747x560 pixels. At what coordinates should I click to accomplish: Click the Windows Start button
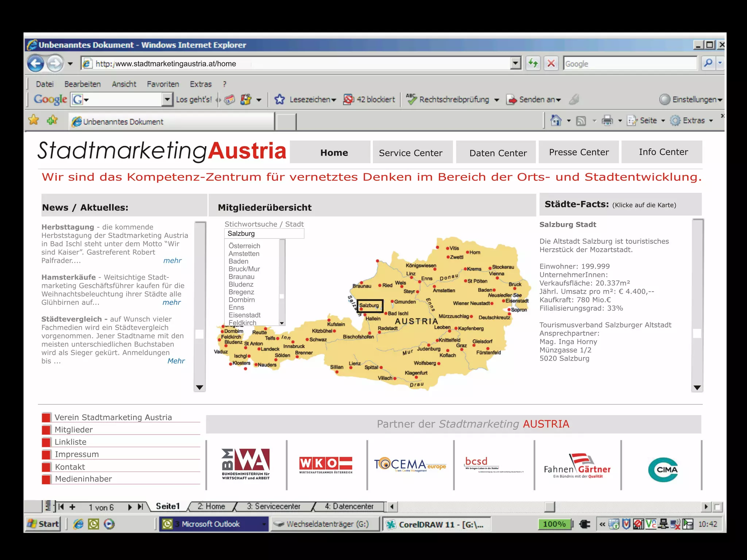(43, 524)
